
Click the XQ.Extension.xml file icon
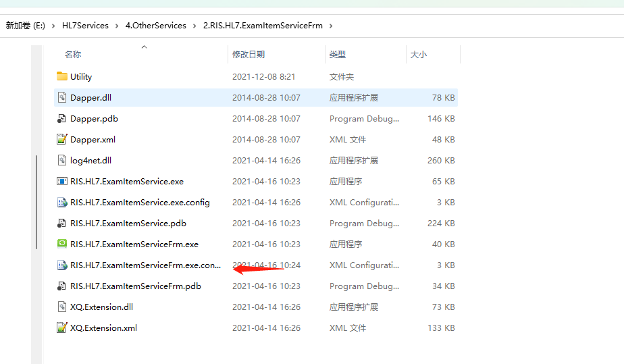(x=61, y=328)
